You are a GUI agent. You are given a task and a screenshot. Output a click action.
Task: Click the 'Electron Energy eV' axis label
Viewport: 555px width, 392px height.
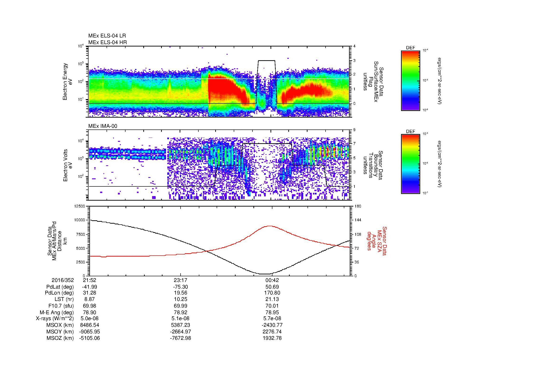(x=67, y=82)
